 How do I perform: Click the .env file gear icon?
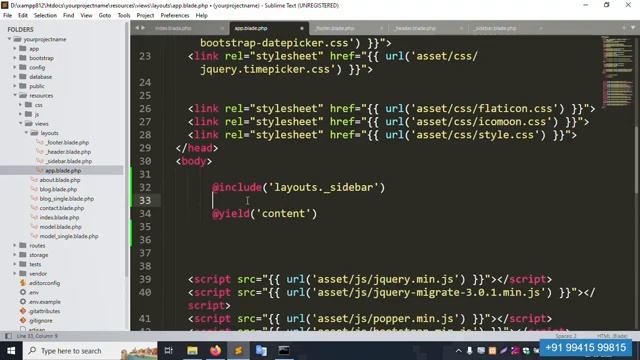click(x=23, y=292)
